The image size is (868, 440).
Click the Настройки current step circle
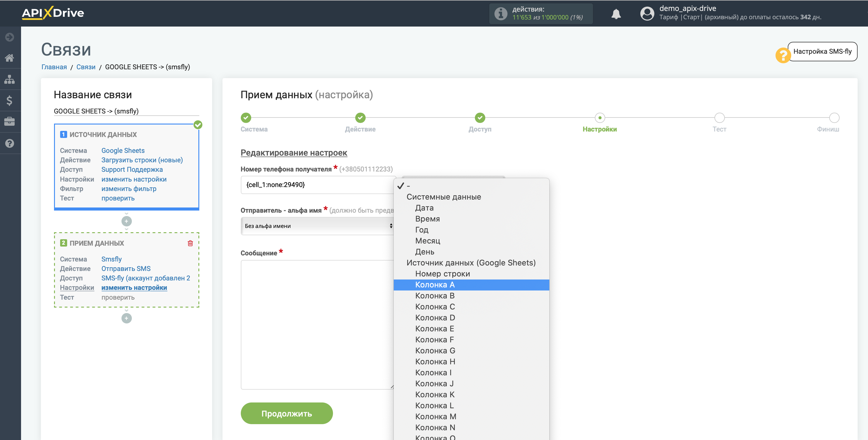point(600,118)
